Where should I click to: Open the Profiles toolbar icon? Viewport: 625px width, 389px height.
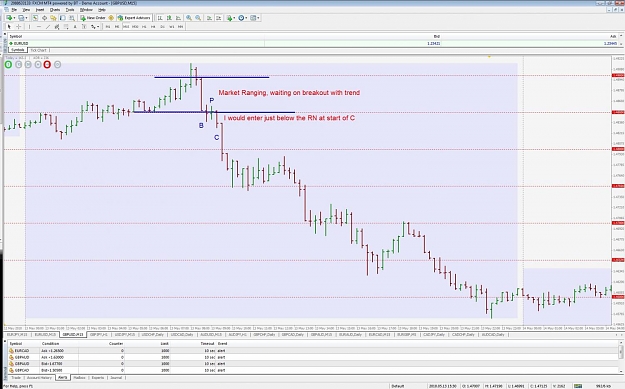[21, 18]
